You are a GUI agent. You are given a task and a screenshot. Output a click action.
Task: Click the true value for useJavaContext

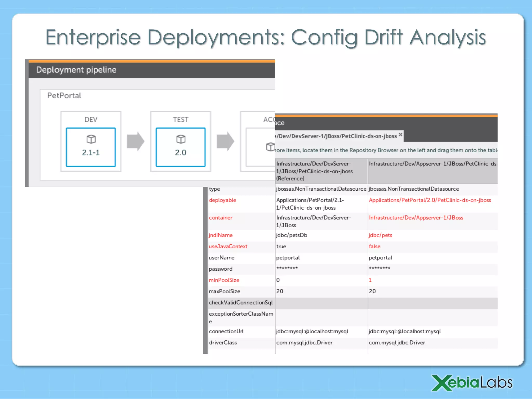point(281,246)
